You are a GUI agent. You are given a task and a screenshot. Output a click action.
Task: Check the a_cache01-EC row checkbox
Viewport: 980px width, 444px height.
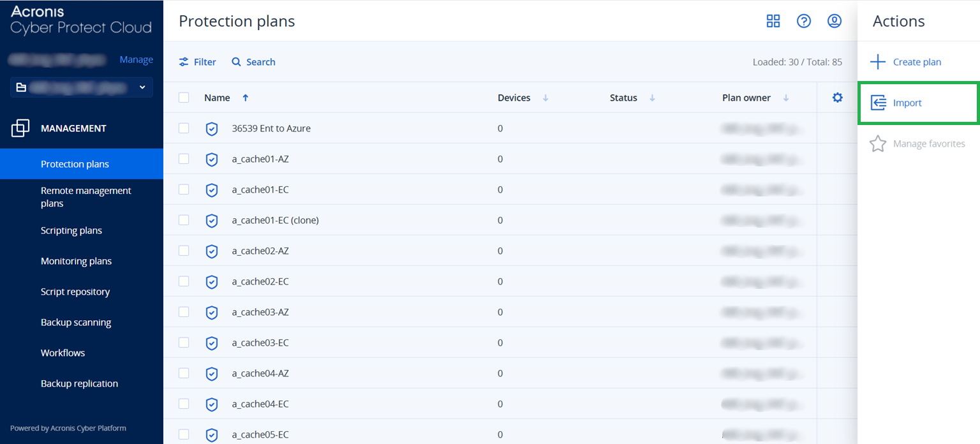184,189
